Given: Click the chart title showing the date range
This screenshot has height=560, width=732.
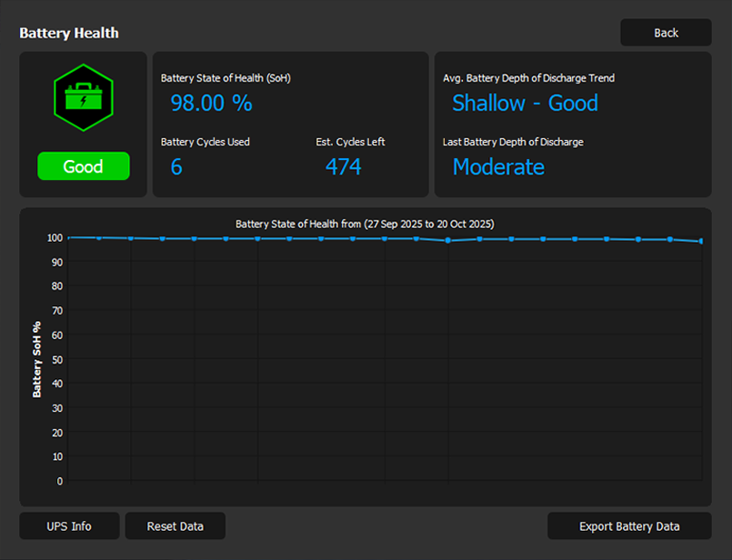Looking at the screenshot, I should pos(365,224).
